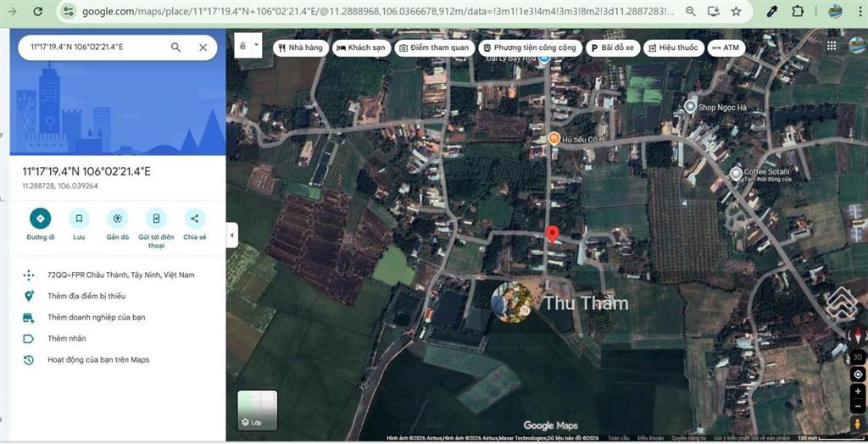The height and width of the screenshot is (444, 868).
Task: Open Chrome three-dot menu
Action: (861, 11)
